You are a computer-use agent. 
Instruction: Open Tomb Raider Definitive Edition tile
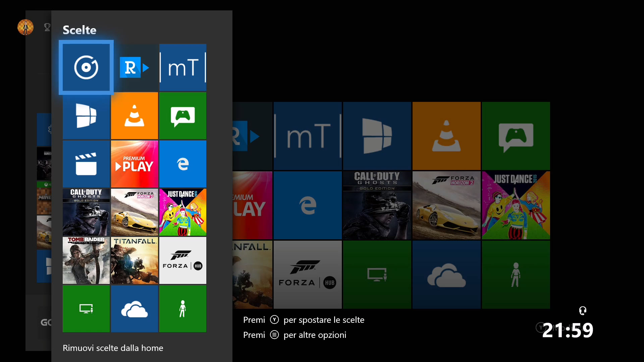(x=86, y=260)
